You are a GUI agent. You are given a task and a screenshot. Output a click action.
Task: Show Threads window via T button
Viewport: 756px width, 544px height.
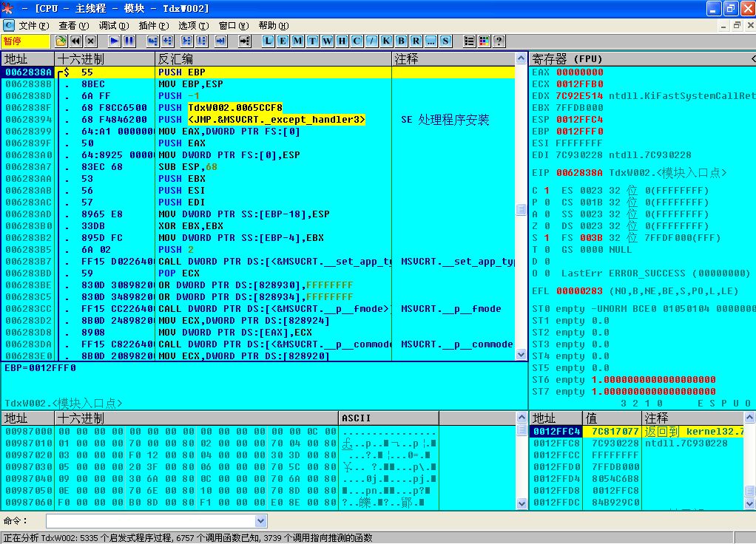pos(312,41)
